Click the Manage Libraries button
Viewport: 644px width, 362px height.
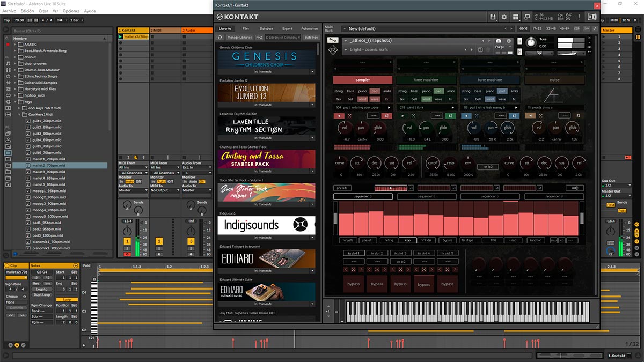click(239, 38)
